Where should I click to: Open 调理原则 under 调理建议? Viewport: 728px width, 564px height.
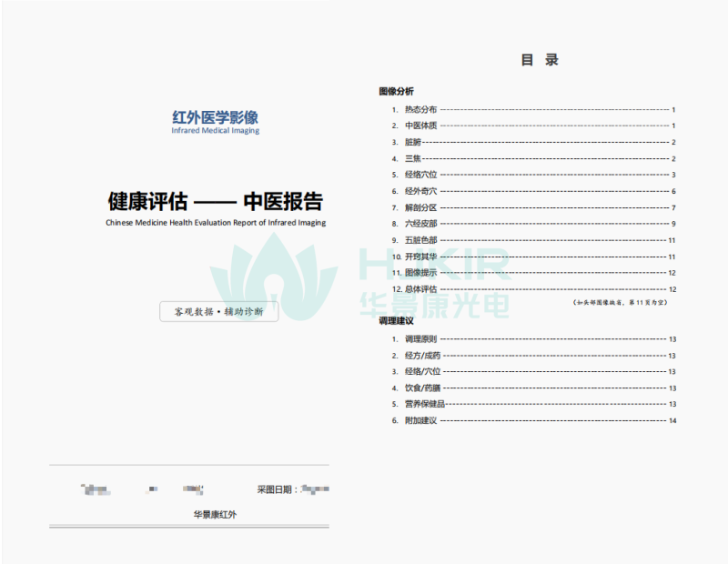pos(420,339)
